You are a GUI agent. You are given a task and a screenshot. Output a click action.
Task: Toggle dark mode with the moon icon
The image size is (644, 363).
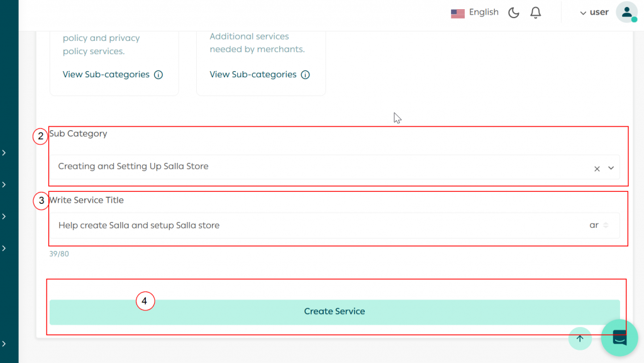click(x=514, y=13)
